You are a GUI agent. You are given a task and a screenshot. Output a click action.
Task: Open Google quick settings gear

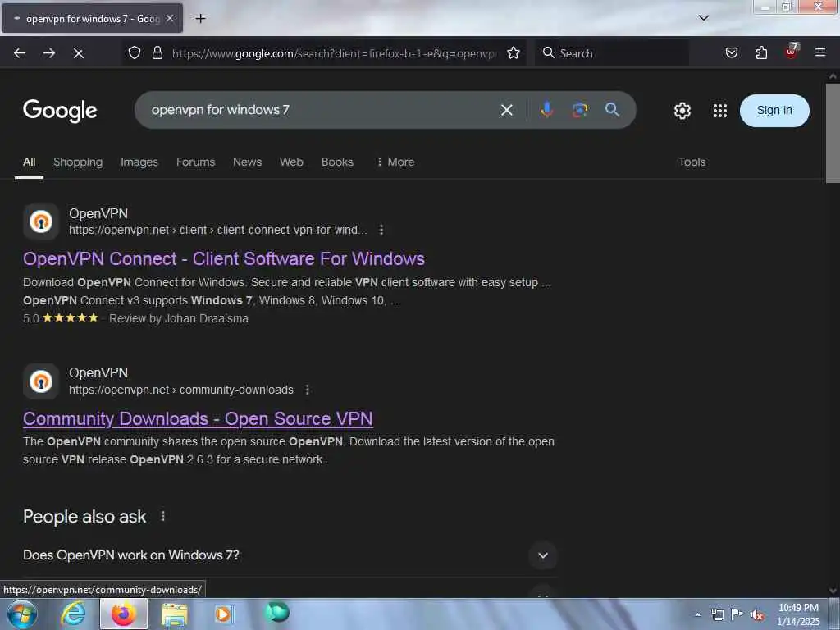coord(682,111)
